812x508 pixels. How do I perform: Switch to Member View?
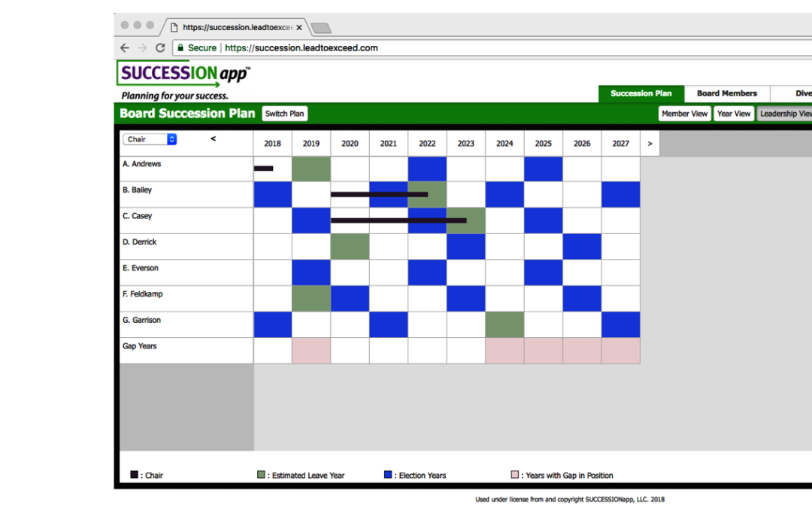[685, 114]
